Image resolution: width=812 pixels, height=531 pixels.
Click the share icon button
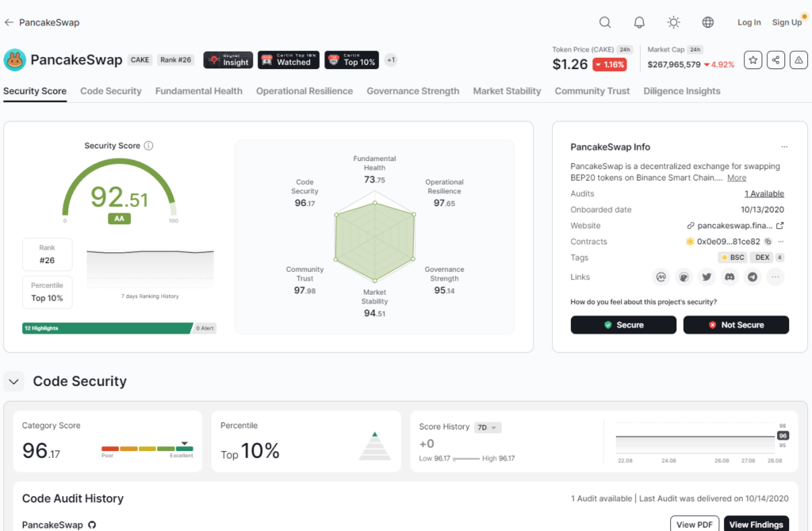[776, 60]
